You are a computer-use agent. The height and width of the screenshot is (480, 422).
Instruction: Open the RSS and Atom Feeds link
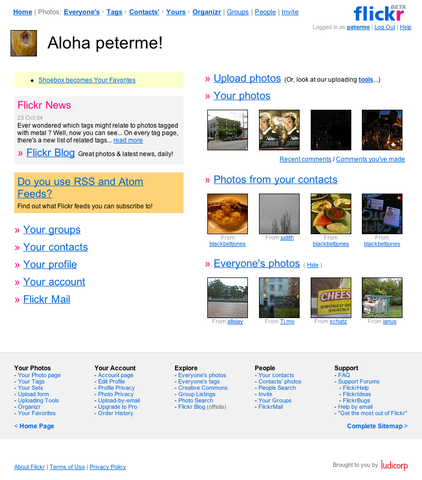(x=80, y=187)
